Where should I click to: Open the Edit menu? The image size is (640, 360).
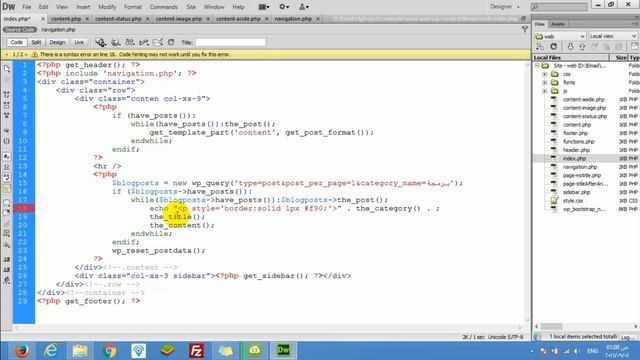coord(43,7)
